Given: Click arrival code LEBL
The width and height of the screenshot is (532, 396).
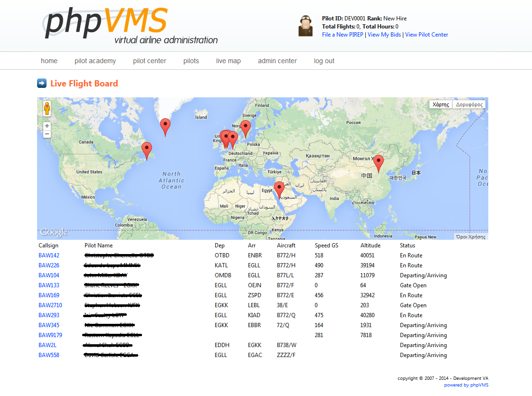Looking at the screenshot, I should click(x=254, y=305).
